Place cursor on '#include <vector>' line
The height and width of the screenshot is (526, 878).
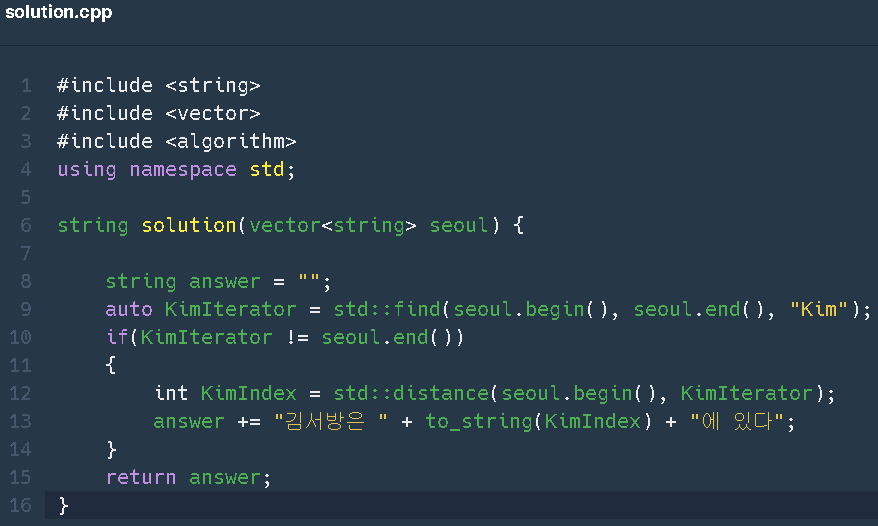(158, 113)
